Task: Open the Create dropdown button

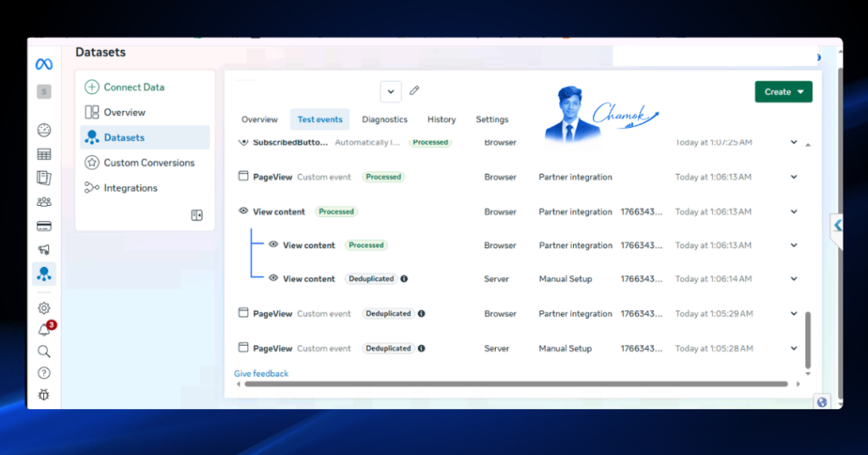Action: coord(783,92)
